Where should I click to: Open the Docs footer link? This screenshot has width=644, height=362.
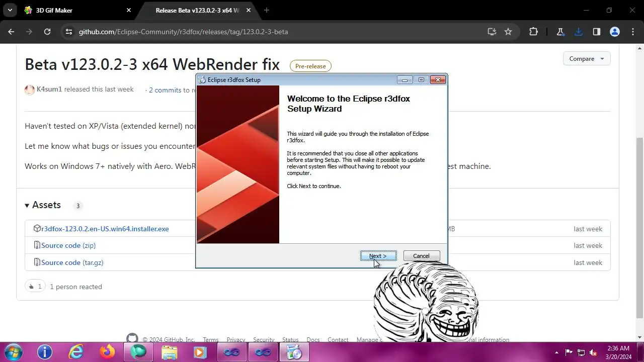coord(313,340)
